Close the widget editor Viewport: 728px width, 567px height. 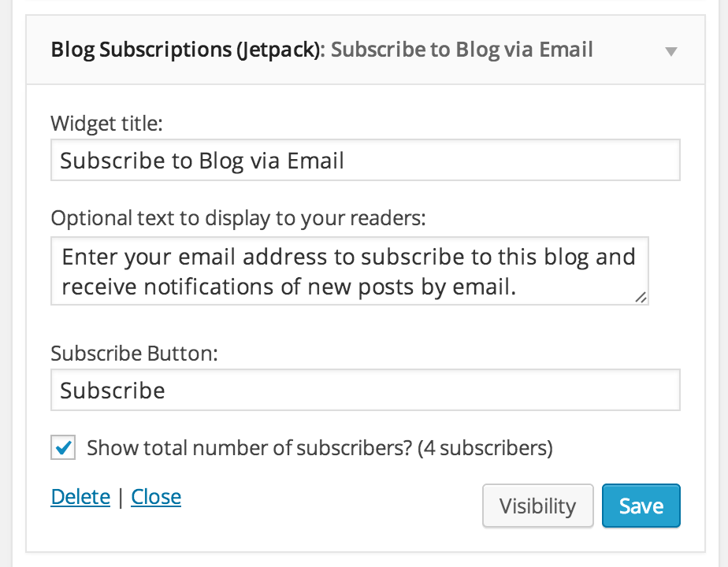click(x=155, y=496)
